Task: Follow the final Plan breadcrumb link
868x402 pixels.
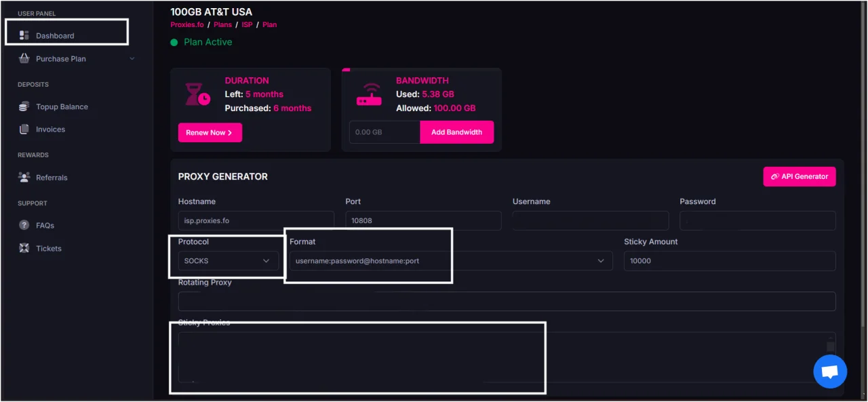Action: [x=269, y=24]
